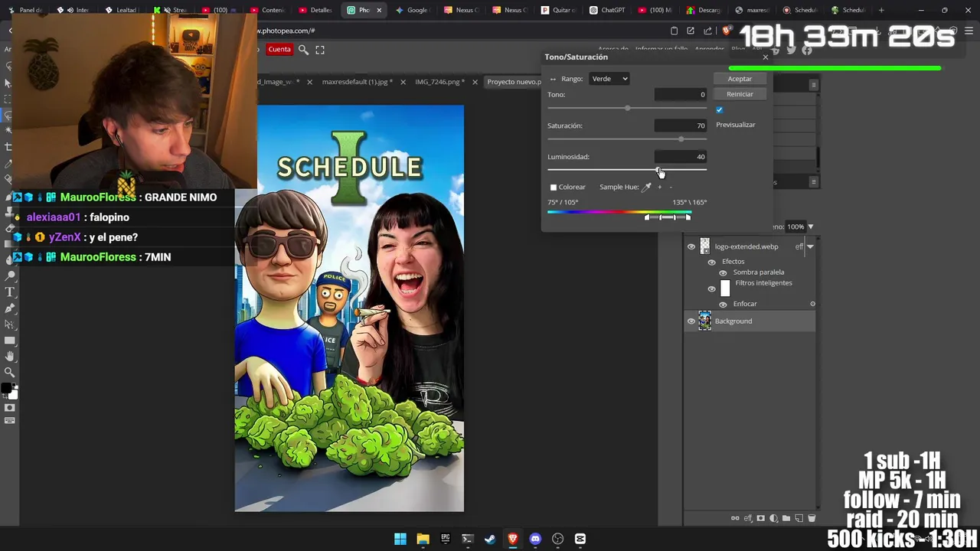This screenshot has height=551, width=980.
Task: Click the Saturación slider handle
Action: [681, 139]
